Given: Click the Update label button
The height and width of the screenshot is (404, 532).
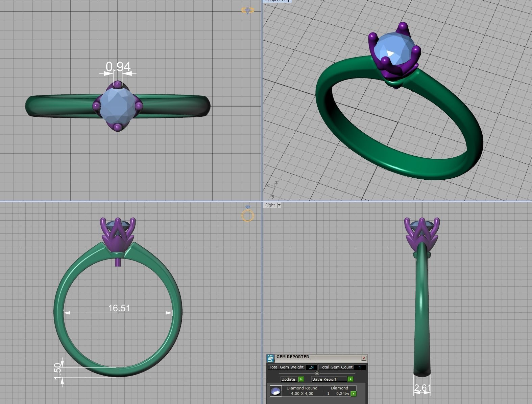Looking at the screenshot, I should 288,379.
